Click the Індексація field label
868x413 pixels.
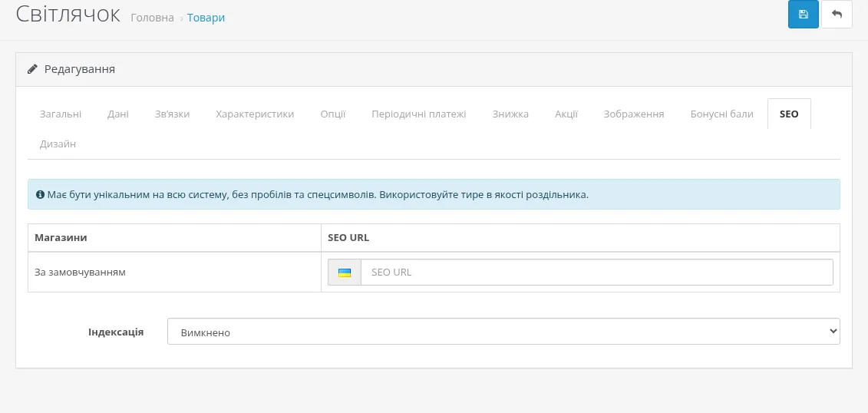tap(116, 332)
